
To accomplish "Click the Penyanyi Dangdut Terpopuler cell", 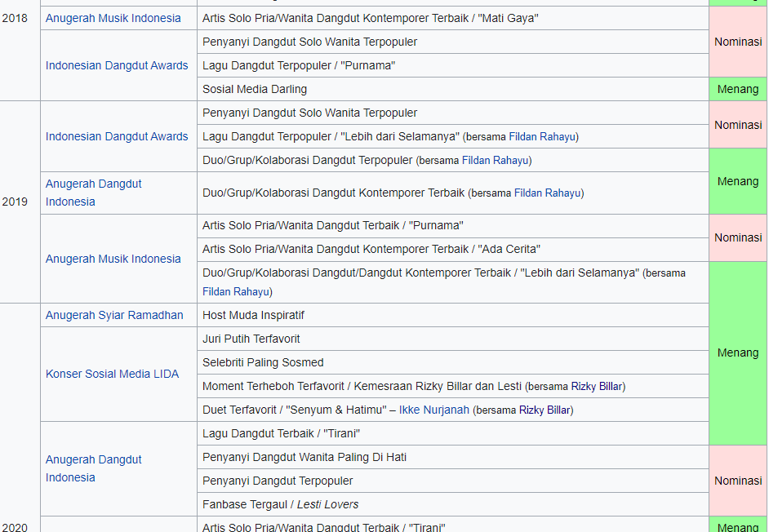I will point(453,481).
